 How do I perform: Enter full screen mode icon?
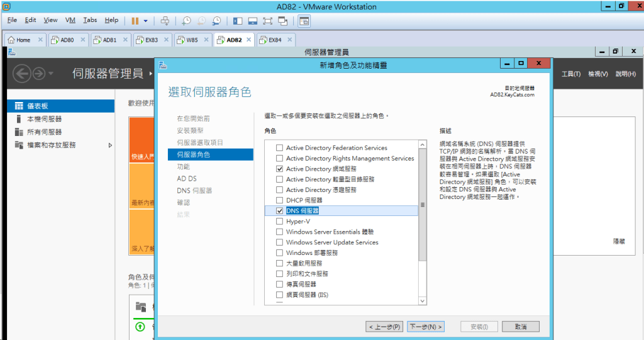(267, 21)
